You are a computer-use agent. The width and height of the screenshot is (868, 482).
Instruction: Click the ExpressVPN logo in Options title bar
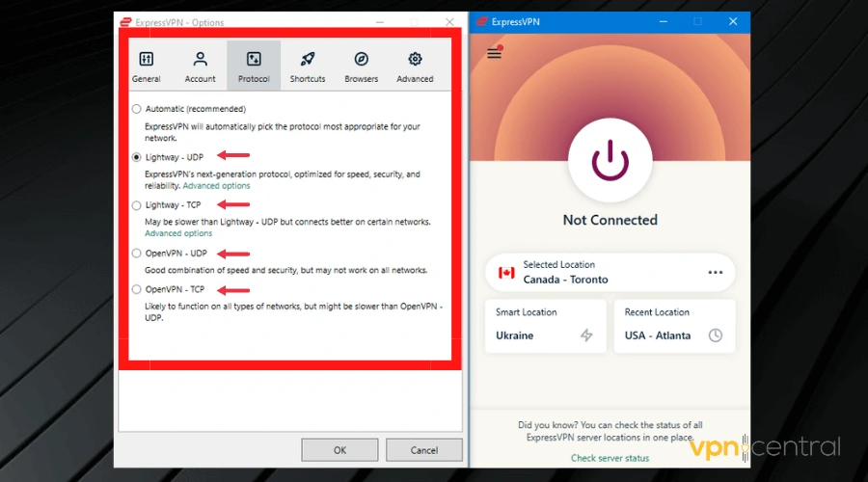coord(125,22)
